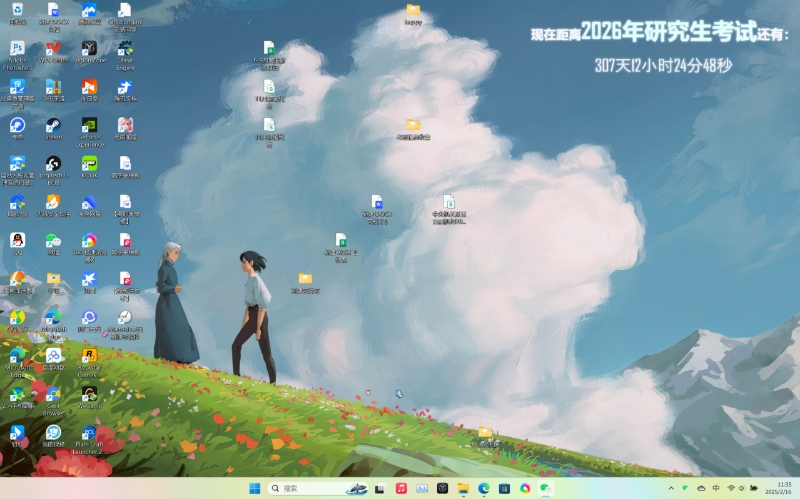Viewport: 800px width, 499px height.
Task: Open the Recycle Bin icon
Action: click(x=17, y=11)
